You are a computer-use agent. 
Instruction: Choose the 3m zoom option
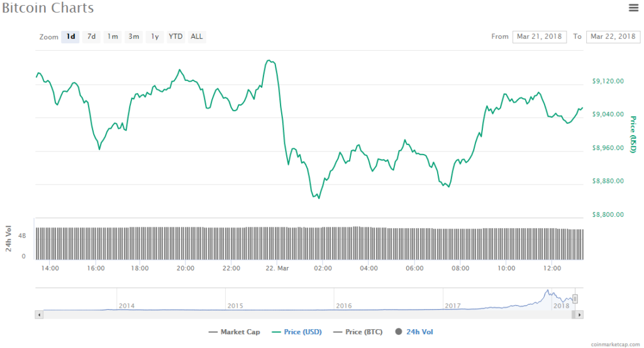(134, 36)
